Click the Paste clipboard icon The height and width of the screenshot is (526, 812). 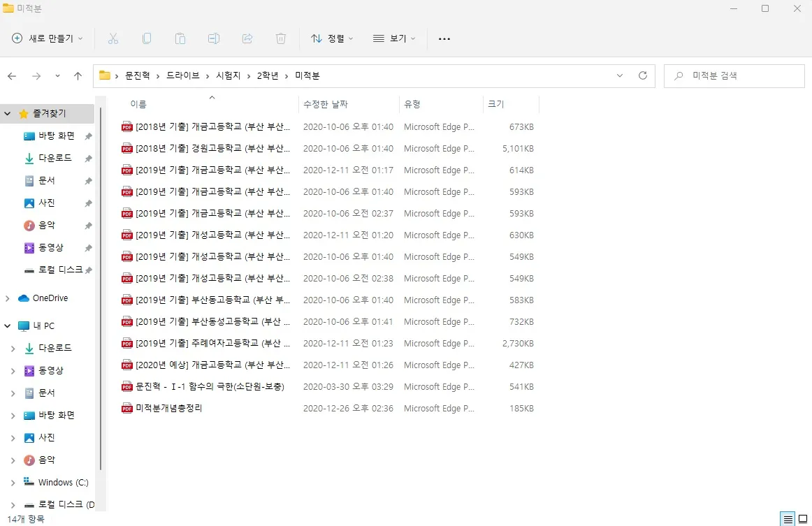(x=180, y=38)
